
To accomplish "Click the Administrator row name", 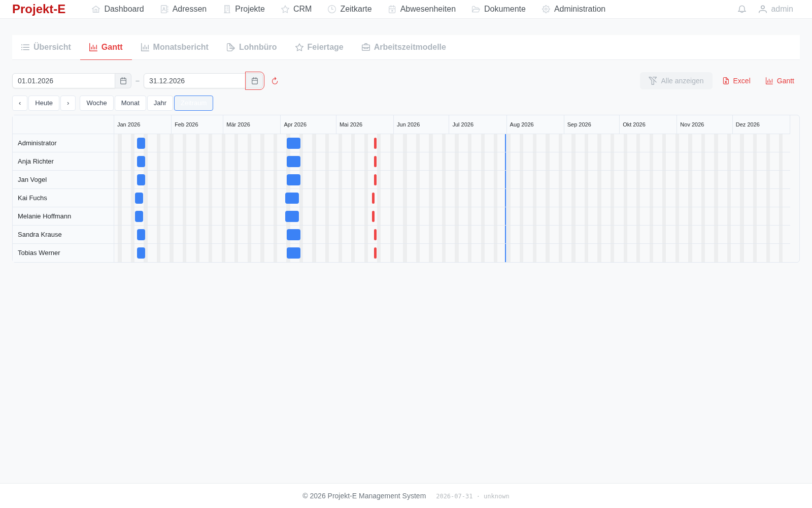I will pos(37,143).
